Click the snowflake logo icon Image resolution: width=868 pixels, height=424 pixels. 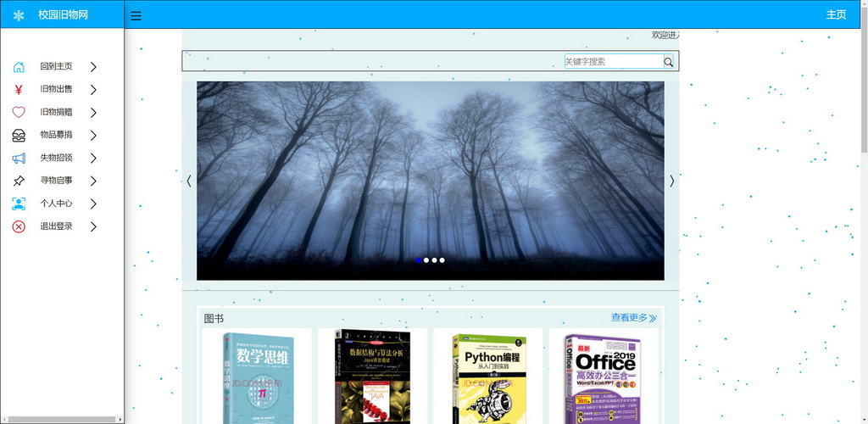click(19, 15)
